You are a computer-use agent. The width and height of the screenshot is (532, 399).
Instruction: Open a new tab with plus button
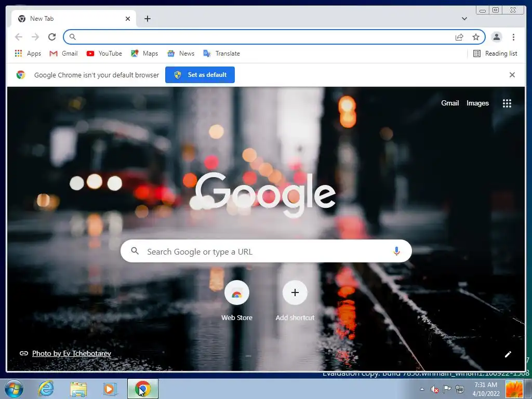[147, 19]
